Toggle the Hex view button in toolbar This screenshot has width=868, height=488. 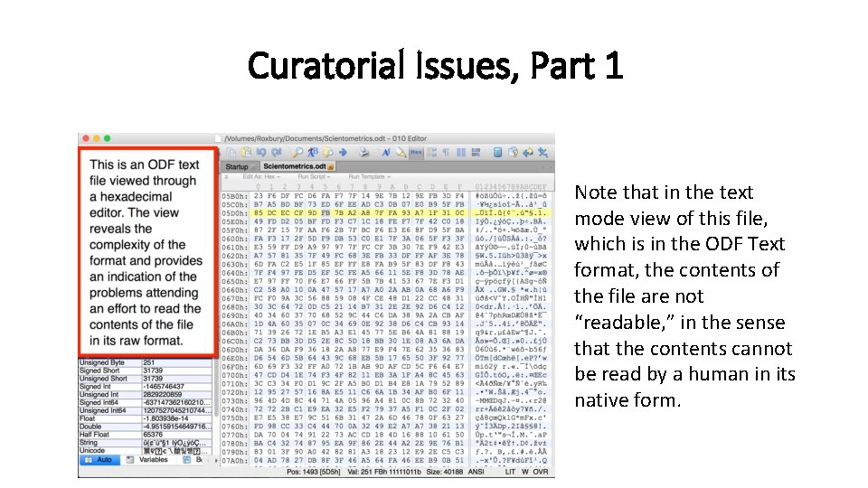pos(416,152)
